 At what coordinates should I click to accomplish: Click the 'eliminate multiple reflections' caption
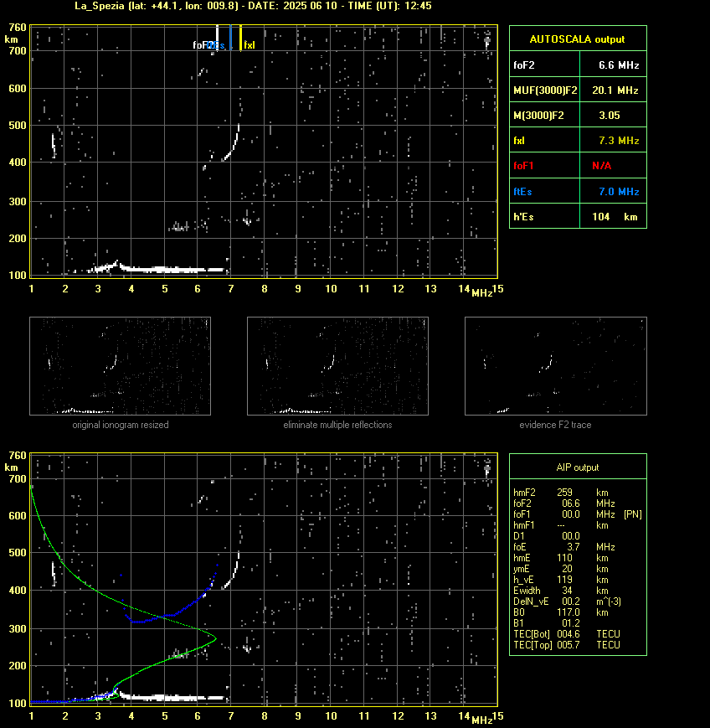point(337,425)
